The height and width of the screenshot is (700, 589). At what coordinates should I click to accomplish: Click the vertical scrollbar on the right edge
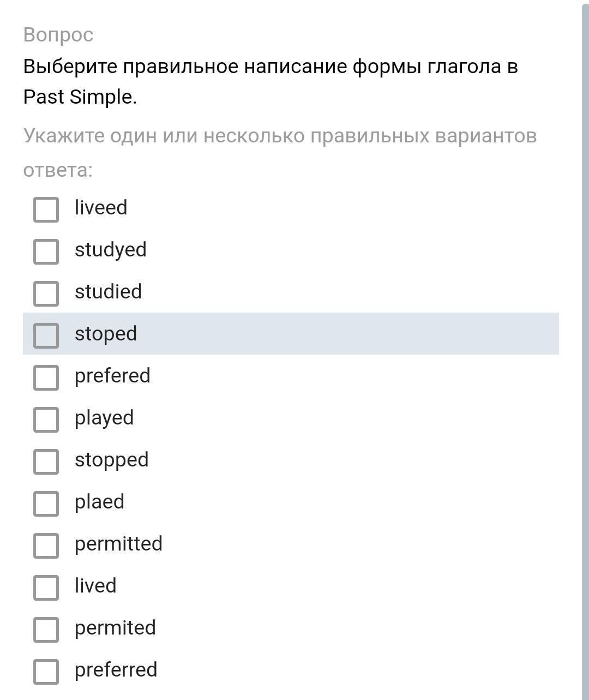[x=585, y=349]
